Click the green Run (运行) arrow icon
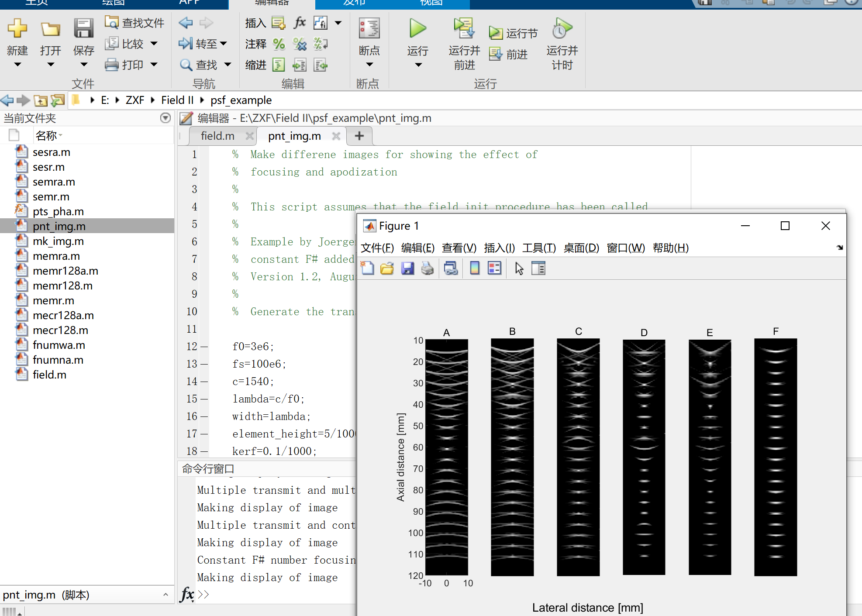 click(417, 29)
